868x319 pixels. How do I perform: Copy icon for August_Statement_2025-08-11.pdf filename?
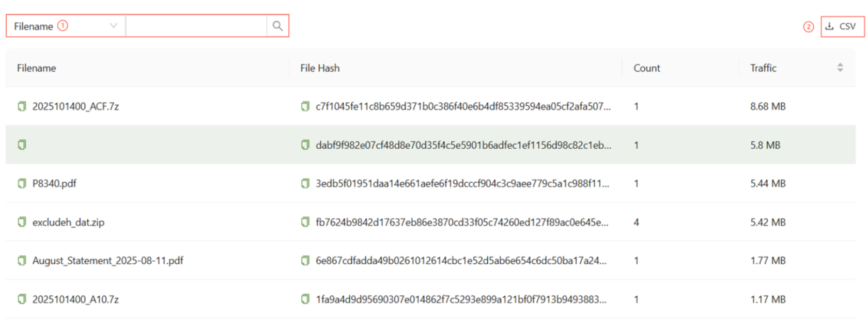click(x=22, y=261)
